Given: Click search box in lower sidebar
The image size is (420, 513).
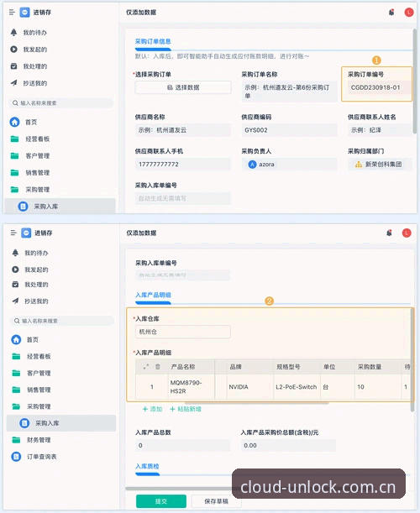Looking at the screenshot, I should [x=62, y=321].
